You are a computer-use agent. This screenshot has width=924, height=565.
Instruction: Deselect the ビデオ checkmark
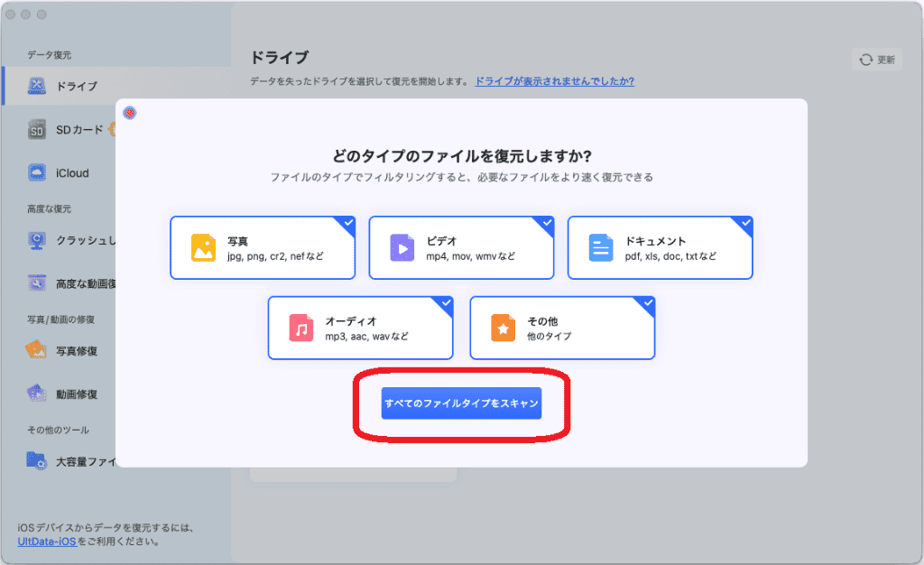tap(546, 223)
